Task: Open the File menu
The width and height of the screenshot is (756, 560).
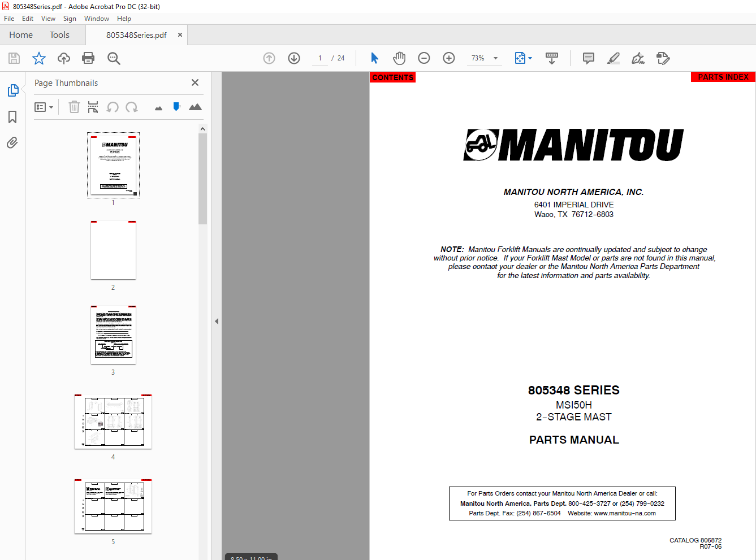Action: [x=9, y=19]
